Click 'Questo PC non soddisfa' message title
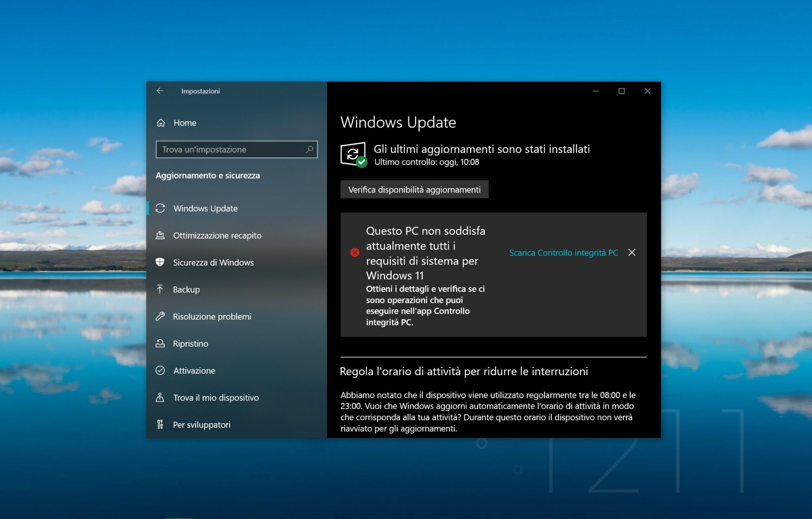This screenshot has height=519, width=812. pyautogui.click(x=425, y=253)
